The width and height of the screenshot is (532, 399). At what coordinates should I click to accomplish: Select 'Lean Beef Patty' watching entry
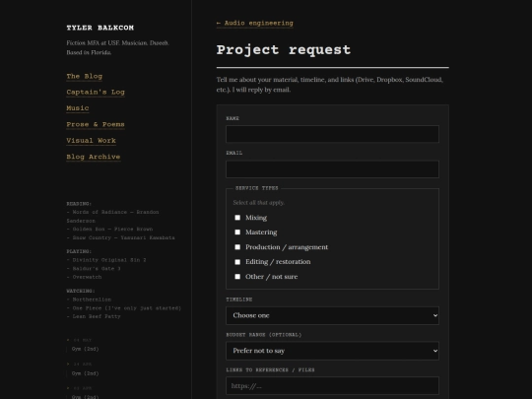94,316
